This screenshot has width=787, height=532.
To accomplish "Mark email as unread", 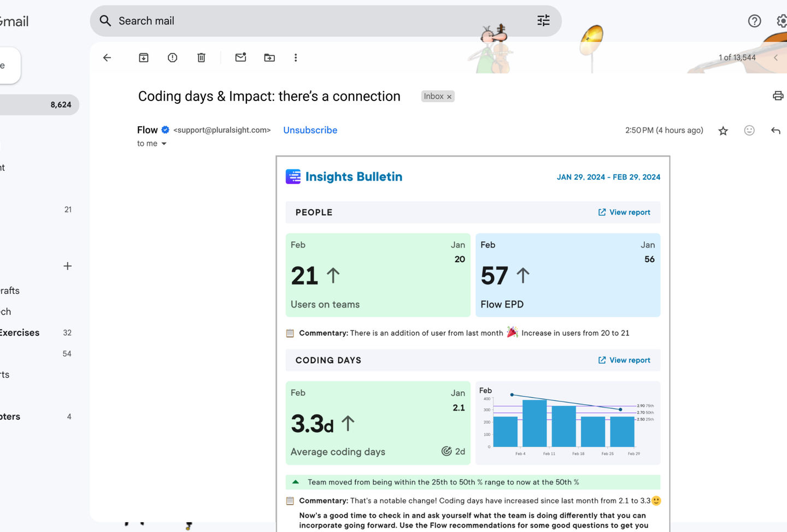I will 240,57.
